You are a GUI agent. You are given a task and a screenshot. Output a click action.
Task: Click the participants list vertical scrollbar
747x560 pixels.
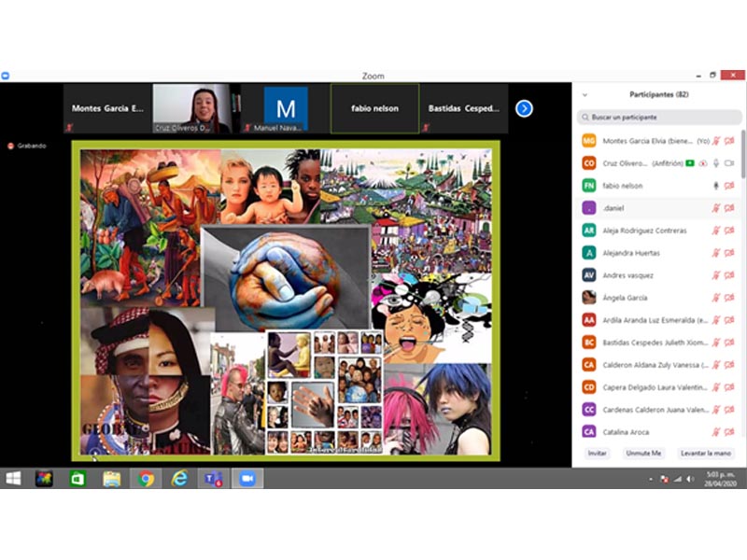(x=743, y=154)
